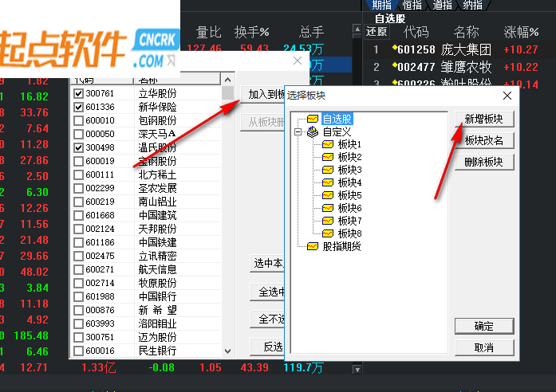
Task: Confirm with the 确定 button
Action: [484, 326]
